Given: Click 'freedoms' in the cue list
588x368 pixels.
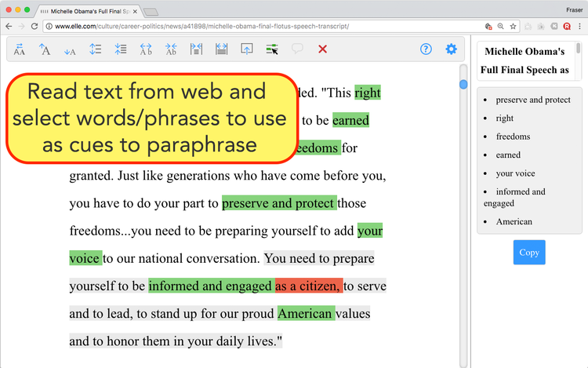Looking at the screenshot, I should 513,137.
